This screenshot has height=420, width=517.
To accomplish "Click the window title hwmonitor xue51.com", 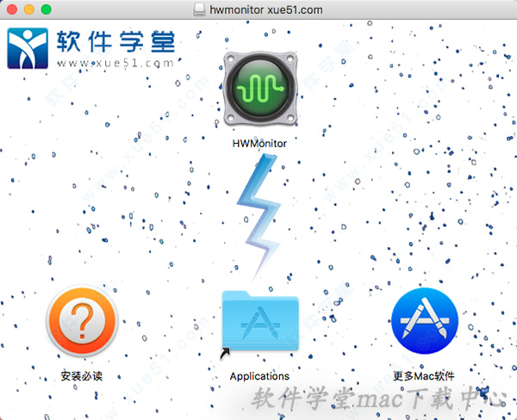I will 266,9.
